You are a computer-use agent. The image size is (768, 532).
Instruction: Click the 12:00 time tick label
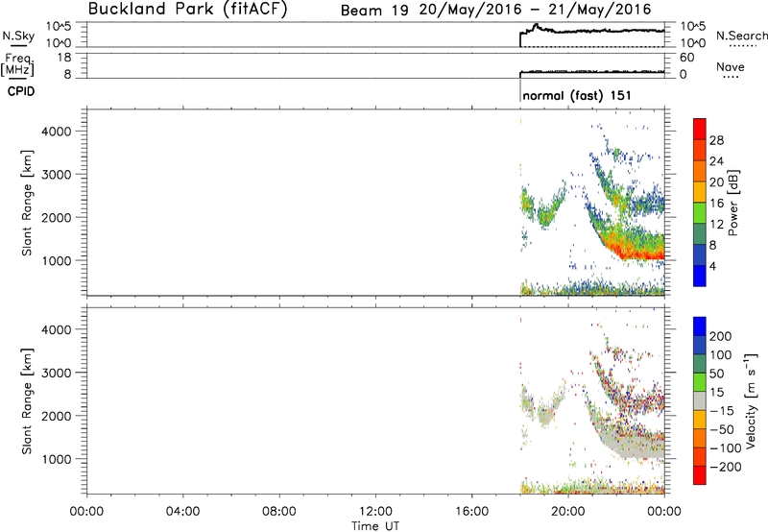coord(375,512)
